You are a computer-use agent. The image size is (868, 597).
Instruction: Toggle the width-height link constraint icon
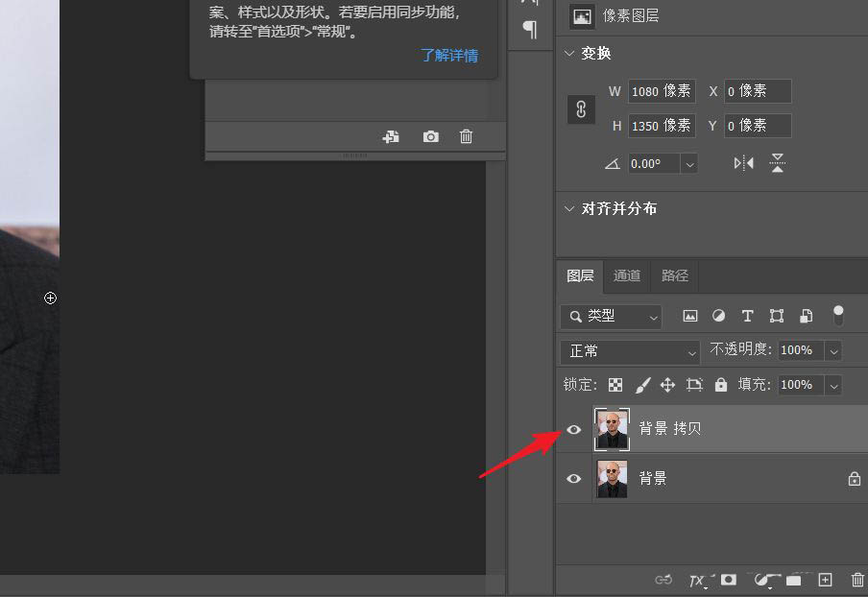tap(581, 109)
